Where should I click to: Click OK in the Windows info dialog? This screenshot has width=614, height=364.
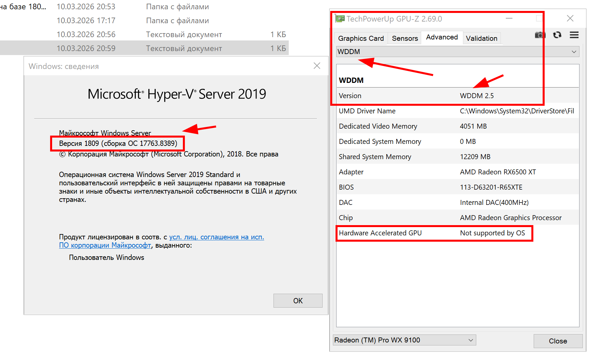click(x=298, y=301)
